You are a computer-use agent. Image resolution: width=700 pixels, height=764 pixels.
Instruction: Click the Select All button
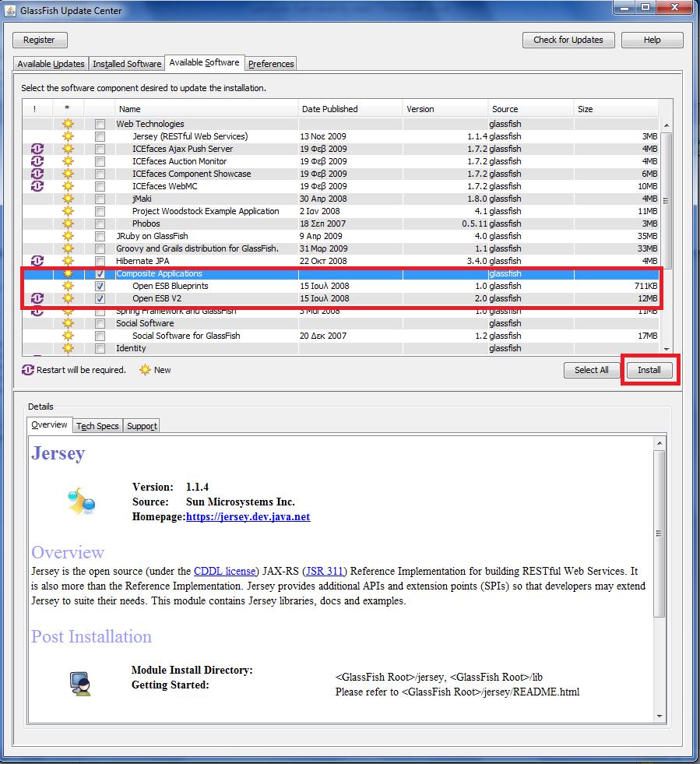[x=591, y=370]
